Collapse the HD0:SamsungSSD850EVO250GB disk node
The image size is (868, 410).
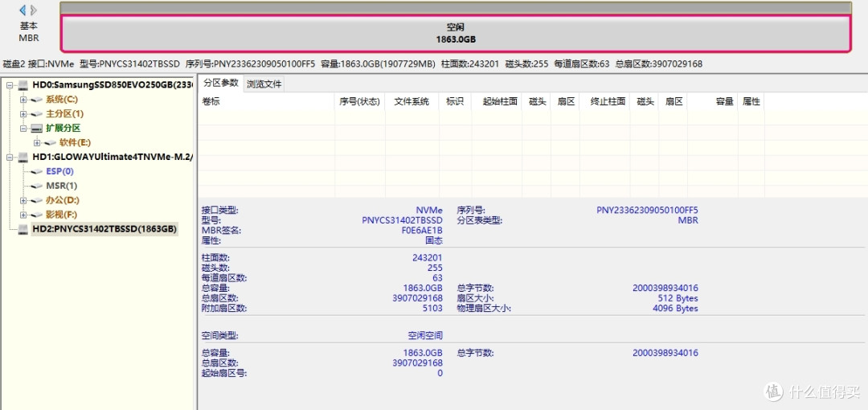(x=10, y=85)
